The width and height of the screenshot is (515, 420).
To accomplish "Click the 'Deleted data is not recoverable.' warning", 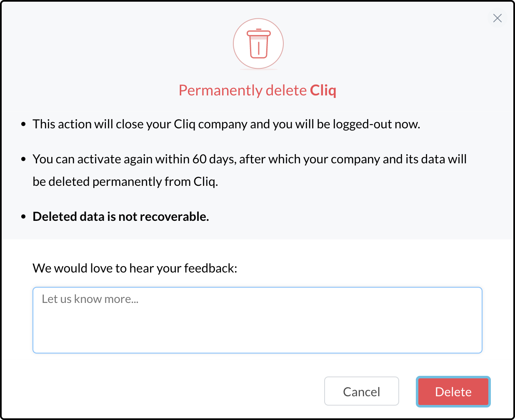I will (x=121, y=217).
